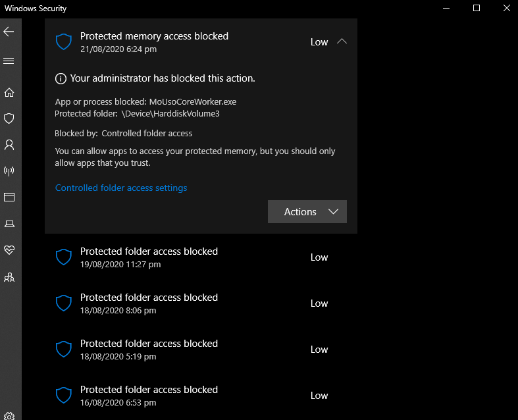Open Device security laptop icon
Image resolution: width=518 pixels, height=420 pixels.
click(x=9, y=224)
